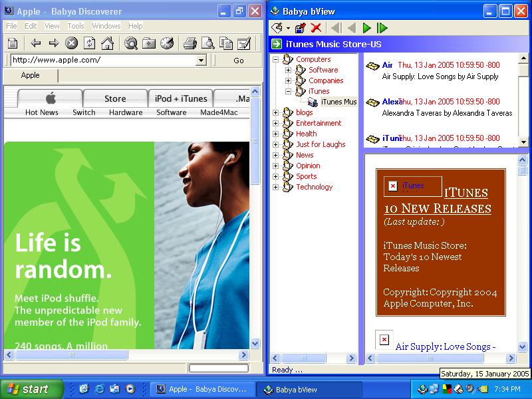Jump to last item with green skip-forward arrow
Image resolution: width=532 pixels, height=399 pixels.
coord(382,28)
